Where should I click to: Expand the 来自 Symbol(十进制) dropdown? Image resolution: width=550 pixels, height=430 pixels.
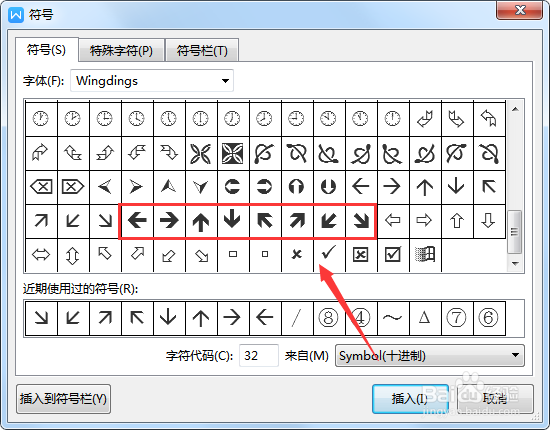pos(430,356)
